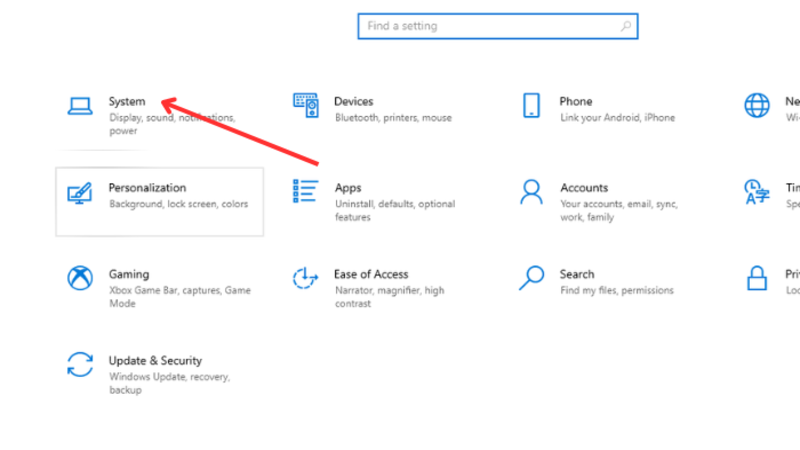Viewport: 800px width, 450px height.
Task: Click the Find a setting field
Action: tap(497, 26)
